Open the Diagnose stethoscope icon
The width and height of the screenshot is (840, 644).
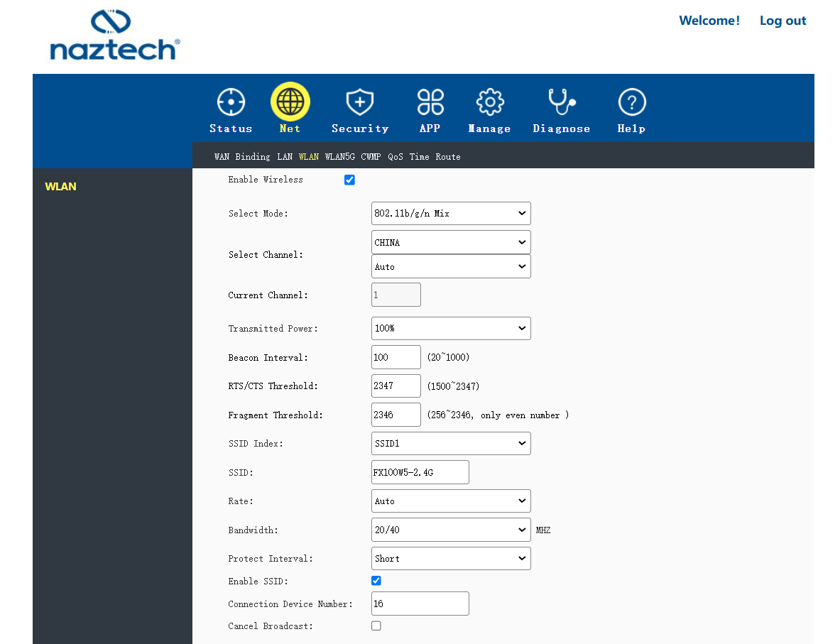(x=562, y=102)
